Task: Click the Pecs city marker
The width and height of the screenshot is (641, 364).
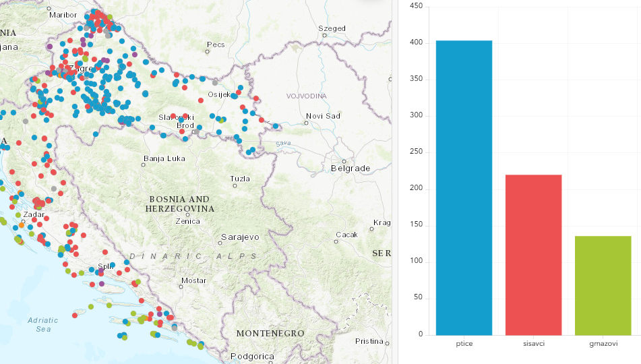Action: tap(208, 51)
